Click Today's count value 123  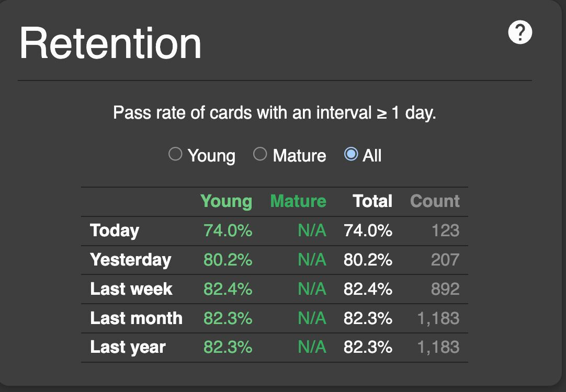[445, 230]
